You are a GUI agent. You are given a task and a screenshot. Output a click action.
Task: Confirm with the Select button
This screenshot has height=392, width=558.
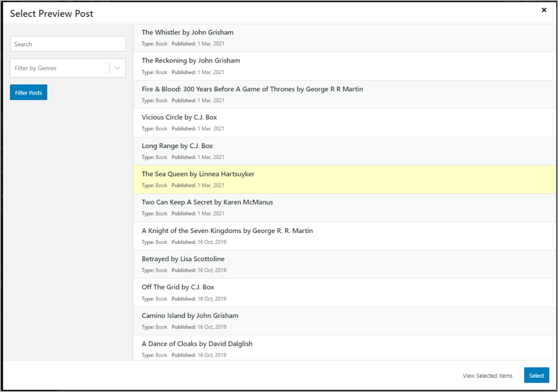[x=536, y=376]
